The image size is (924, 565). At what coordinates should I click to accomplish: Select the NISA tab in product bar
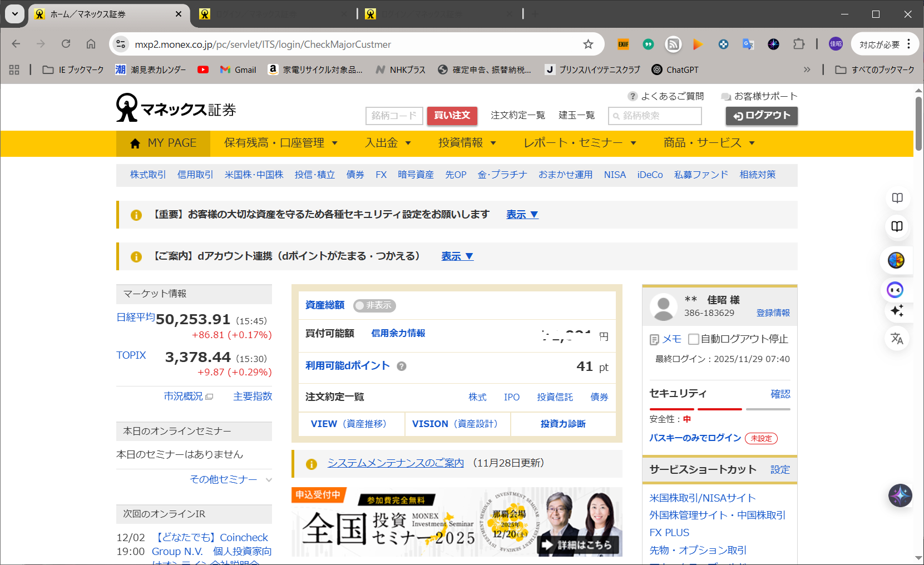[x=615, y=175]
